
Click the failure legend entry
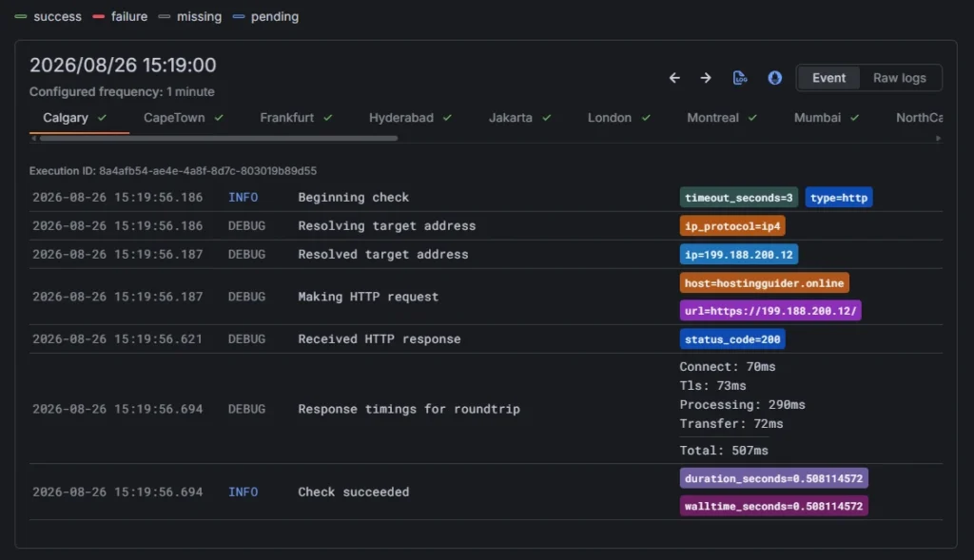tap(120, 17)
